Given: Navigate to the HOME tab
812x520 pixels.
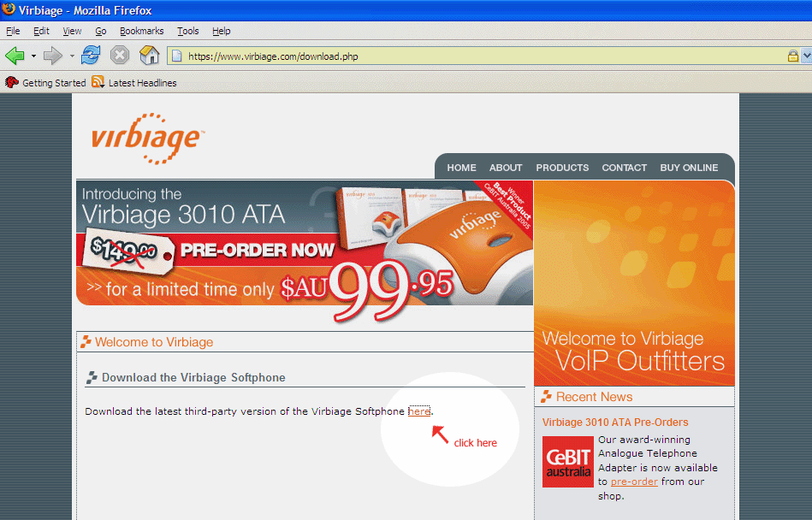Looking at the screenshot, I should (x=461, y=168).
